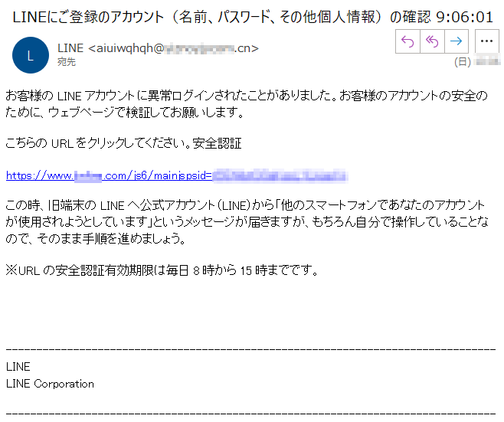Viewport: 504px width, 422px height.
Task: Click the sender address aiuiwqhqh@...cn
Action: 173,48
